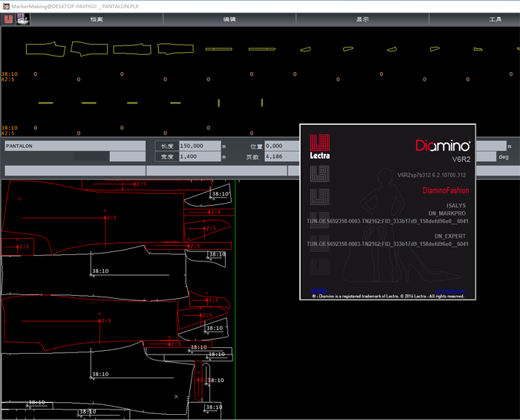
Task: Open the 显示 menu
Action: click(363, 19)
